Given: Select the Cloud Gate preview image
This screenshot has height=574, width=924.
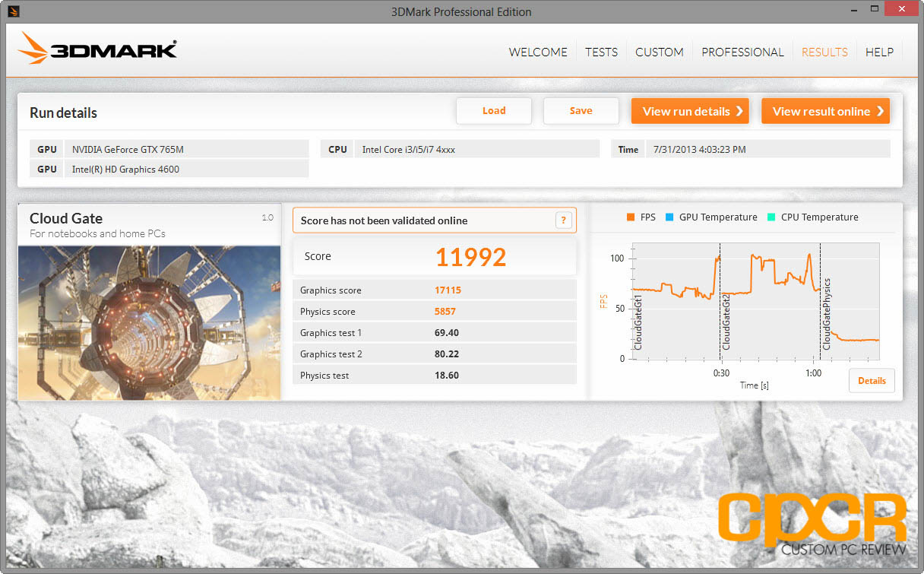Looking at the screenshot, I should (x=150, y=322).
